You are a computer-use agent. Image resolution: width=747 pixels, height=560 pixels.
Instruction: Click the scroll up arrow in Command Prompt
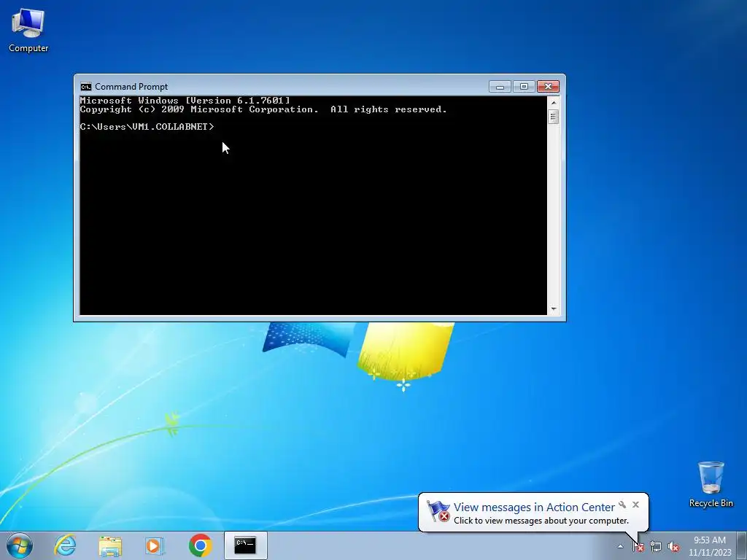[x=553, y=102]
